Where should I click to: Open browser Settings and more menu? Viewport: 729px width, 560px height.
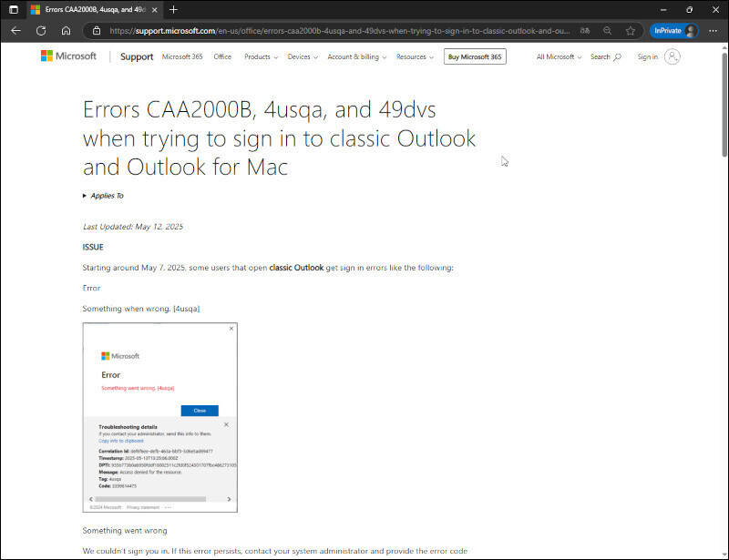click(713, 31)
